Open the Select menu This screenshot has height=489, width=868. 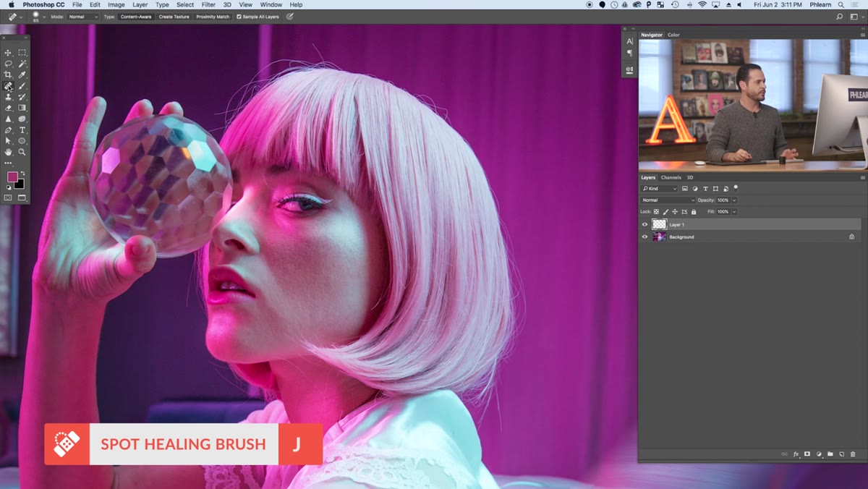(185, 4)
